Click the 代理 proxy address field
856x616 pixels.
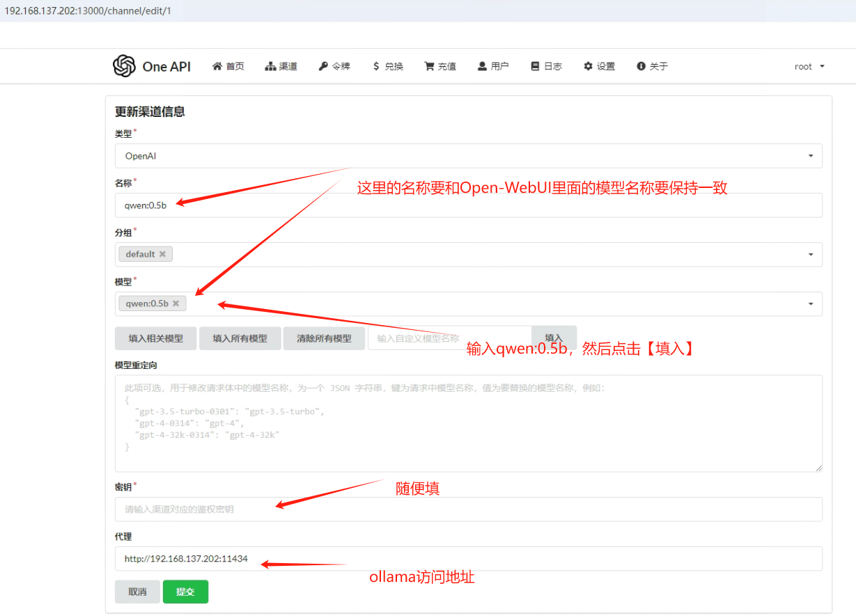[468, 558]
